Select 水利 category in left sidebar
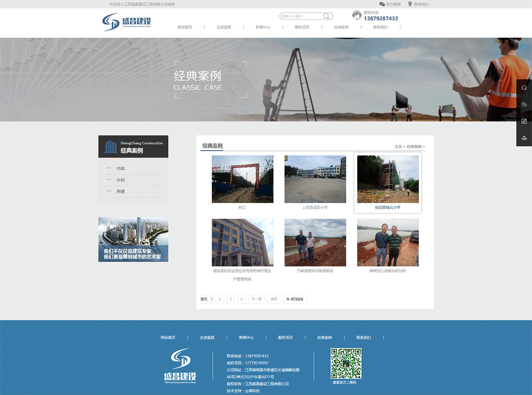 pos(121,180)
